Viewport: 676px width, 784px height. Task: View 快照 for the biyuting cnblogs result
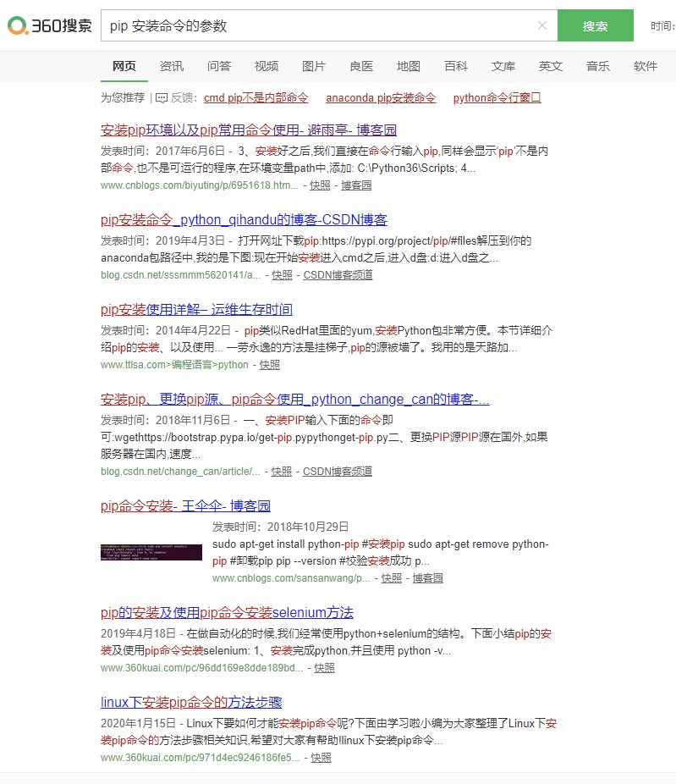tap(320, 185)
